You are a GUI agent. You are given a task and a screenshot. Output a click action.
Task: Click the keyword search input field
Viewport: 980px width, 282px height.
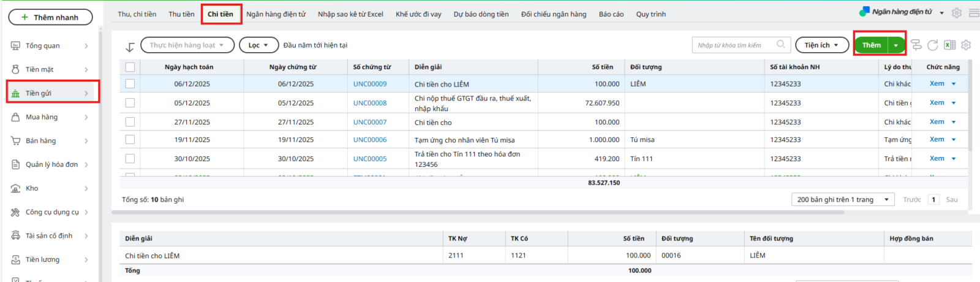click(734, 45)
